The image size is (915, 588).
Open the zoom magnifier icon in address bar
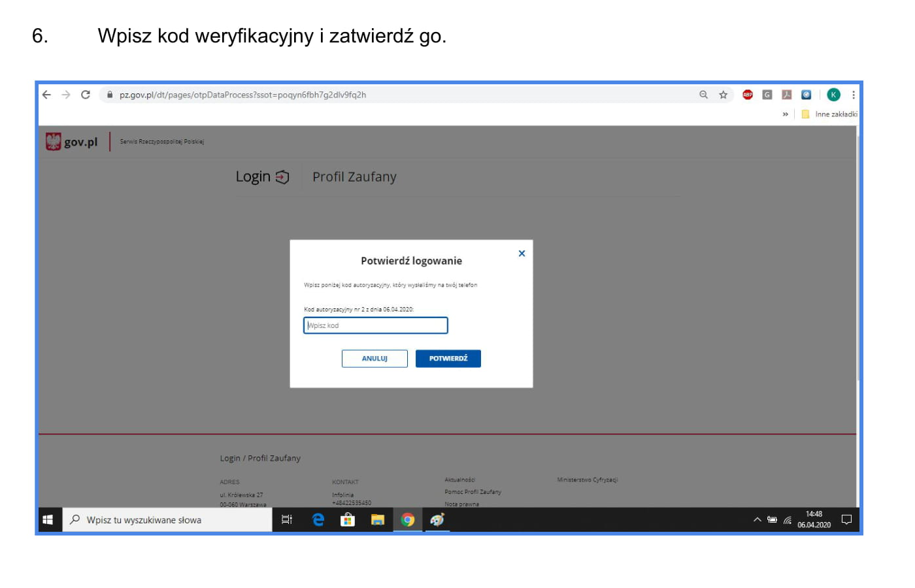click(703, 95)
